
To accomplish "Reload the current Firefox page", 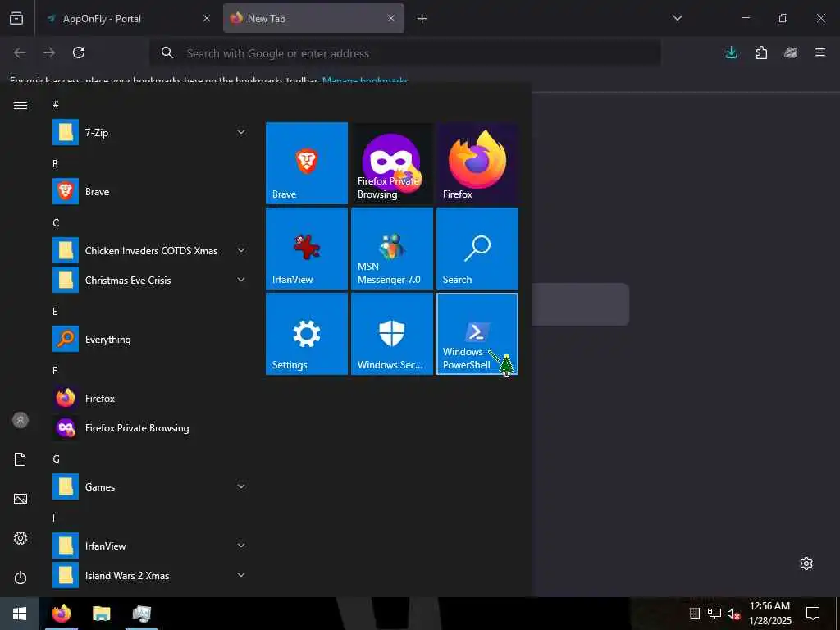I will (x=79, y=52).
